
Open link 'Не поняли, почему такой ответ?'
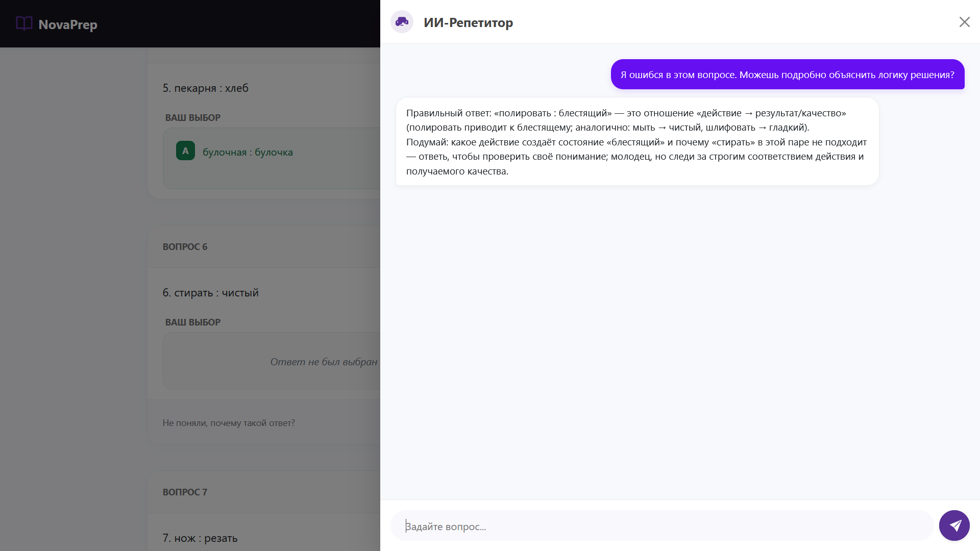229,422
